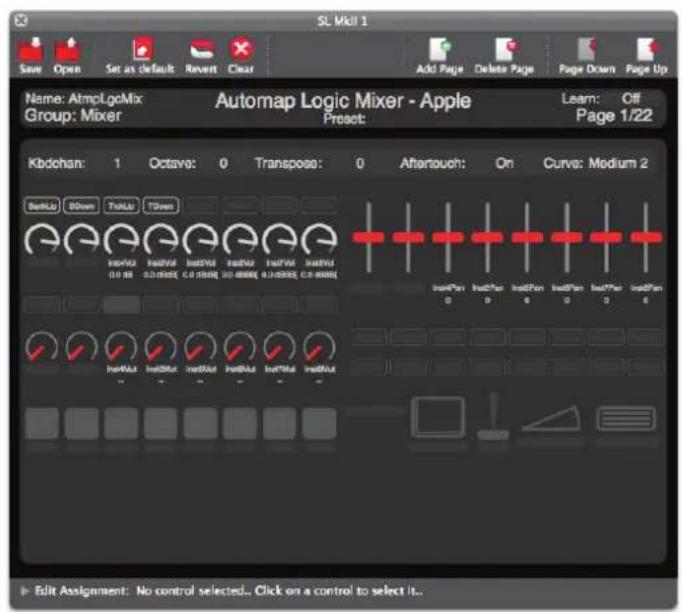
Task: Click the highlighted third button below the upper knobs
Action: pyautogui.click(x=121, y=304)
